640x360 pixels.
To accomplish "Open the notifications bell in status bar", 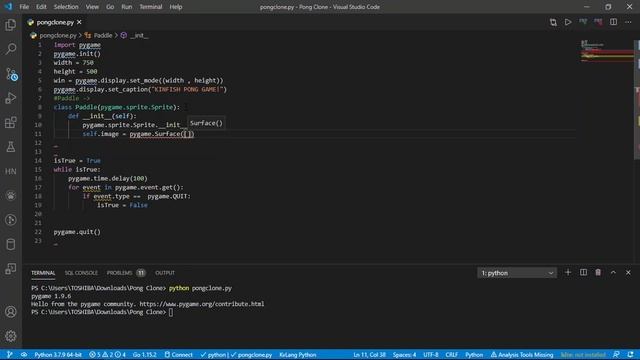I will click(631, 355).
